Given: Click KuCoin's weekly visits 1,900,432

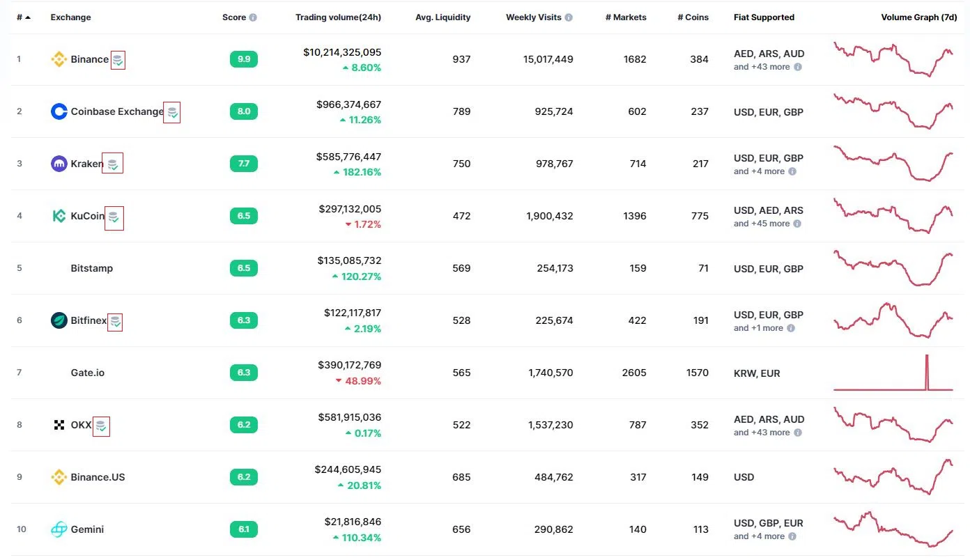Looking at the screenshot, I should point(550,216).
